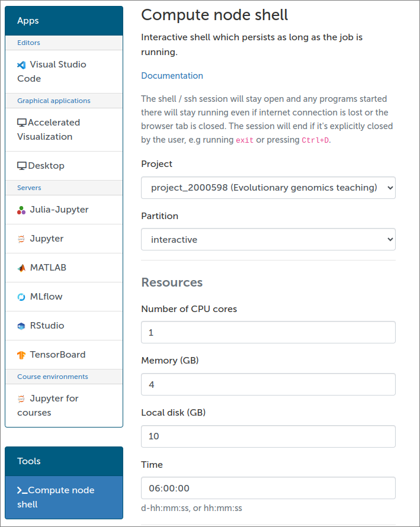
Task: Open the Documentation link
Action: (x=172, y=76)
